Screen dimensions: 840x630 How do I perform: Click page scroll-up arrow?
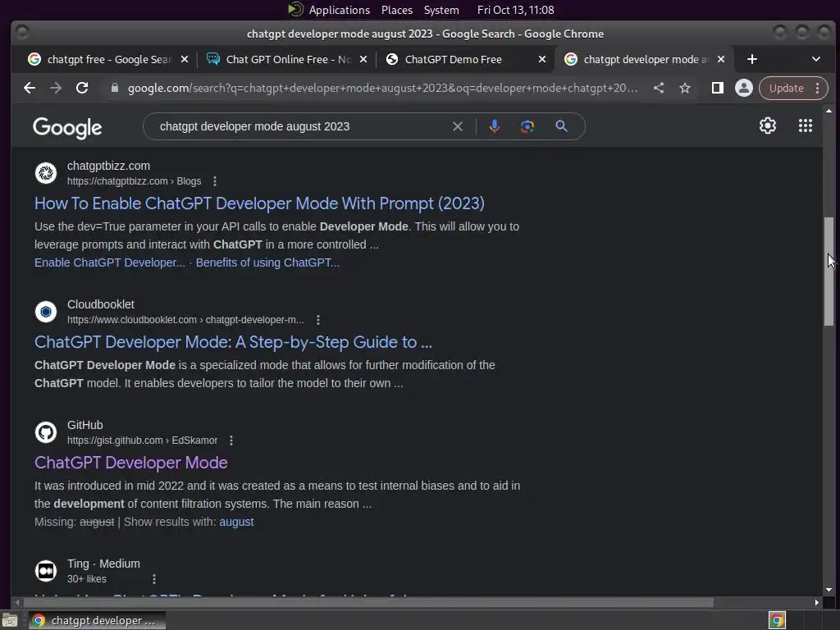tap(829, 111)
